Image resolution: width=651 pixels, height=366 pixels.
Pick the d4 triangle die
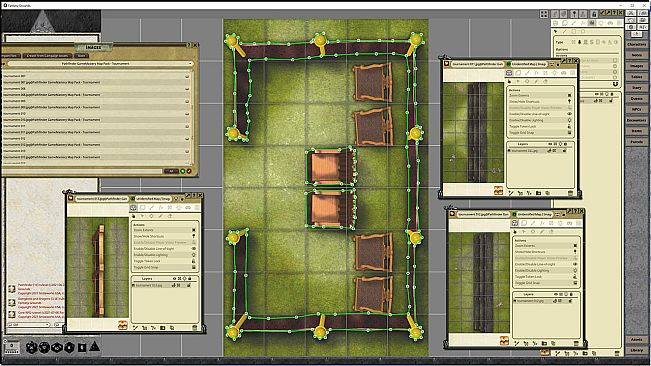click(x=94, y=346)
